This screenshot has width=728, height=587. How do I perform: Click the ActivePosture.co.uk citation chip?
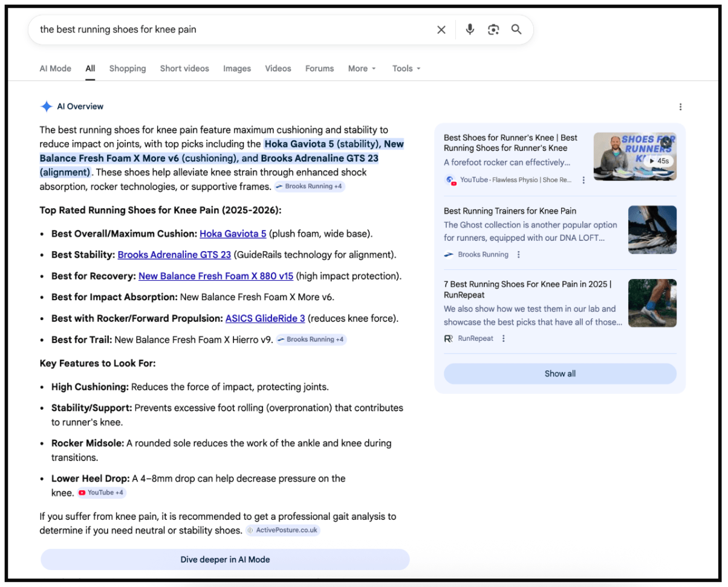pos(282,530)
